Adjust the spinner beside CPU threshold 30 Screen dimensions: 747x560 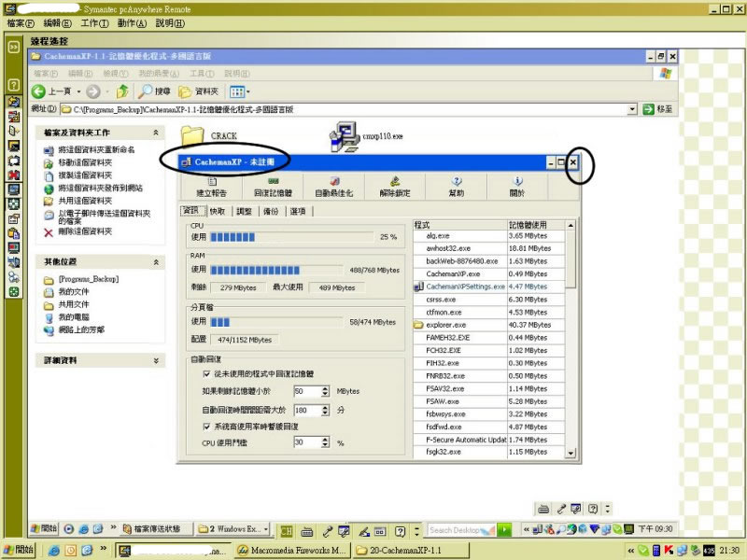pos(325,442)
